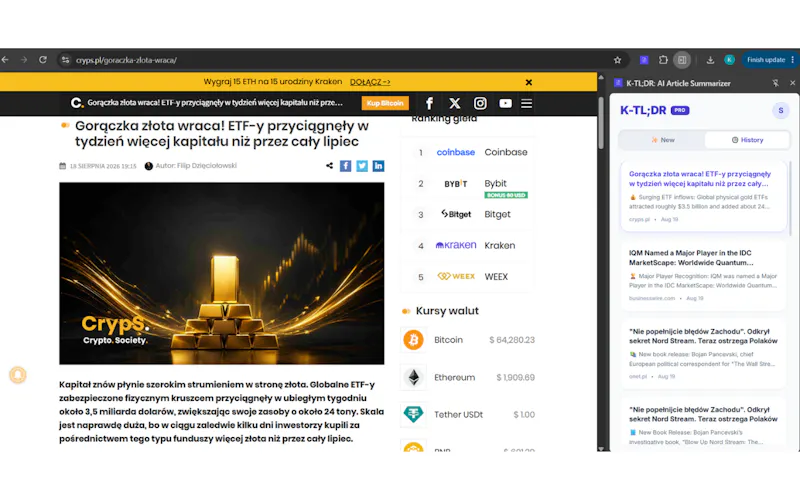The width and height of the screenshot is (800, 500).
Task: Open the WEEX exchange ranking row
Action: point(468,277)
